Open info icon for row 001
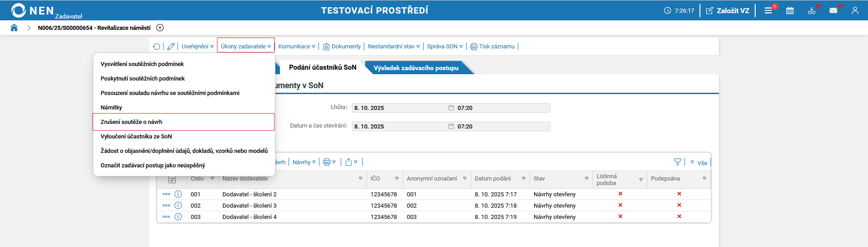Image resolution: width=868 pixels, height=247 pixels. click(x=178, y=194)
